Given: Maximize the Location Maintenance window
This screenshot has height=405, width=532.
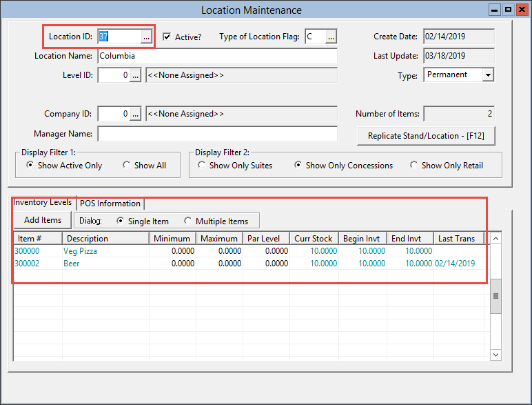Looking at the screenshot, I should coord(508,10).
